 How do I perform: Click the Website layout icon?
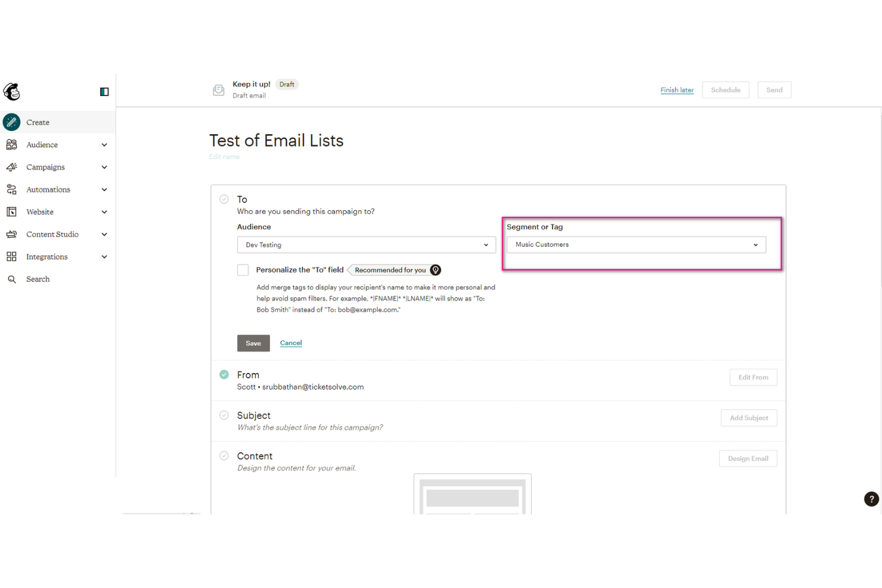(x=11, y=212)
